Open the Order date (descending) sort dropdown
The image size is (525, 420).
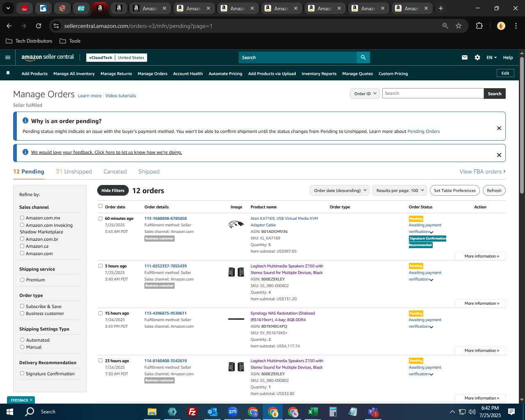pos(340,190)
